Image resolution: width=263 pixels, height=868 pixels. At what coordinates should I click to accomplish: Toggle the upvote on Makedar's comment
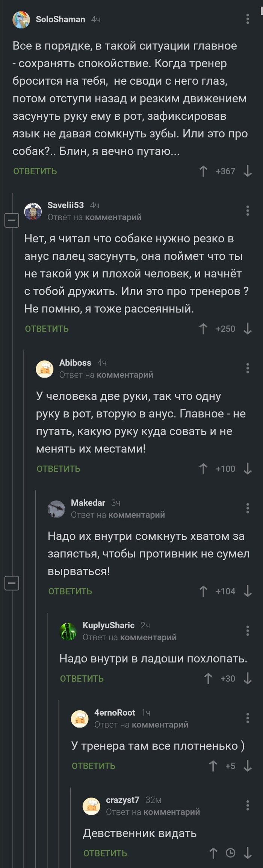[203, 591]
